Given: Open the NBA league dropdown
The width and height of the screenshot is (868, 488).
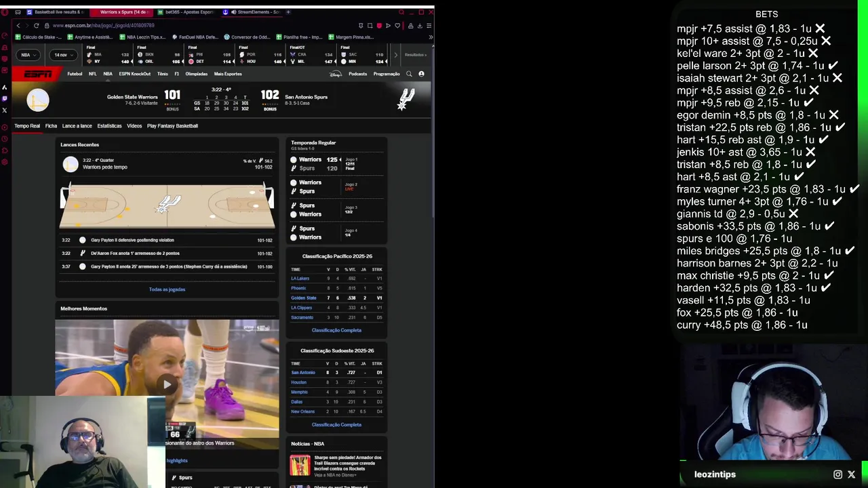Looking at the screenshot, I should (x=28, y=55).
